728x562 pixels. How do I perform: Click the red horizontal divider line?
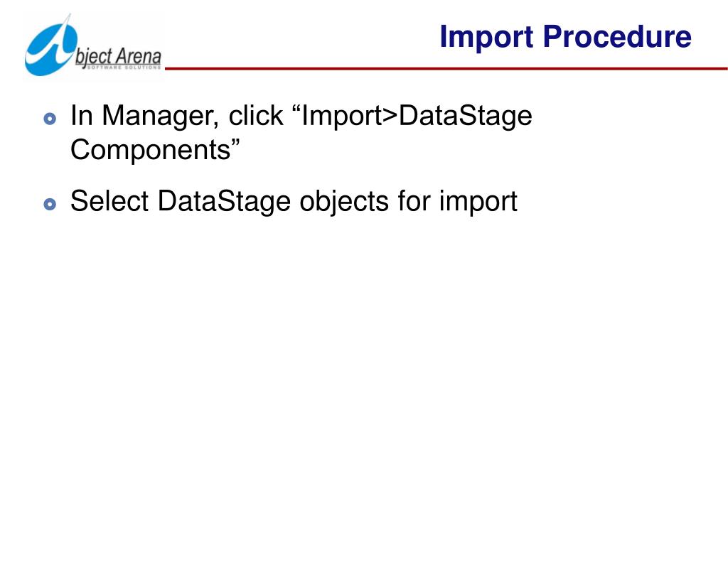[446, 69]
